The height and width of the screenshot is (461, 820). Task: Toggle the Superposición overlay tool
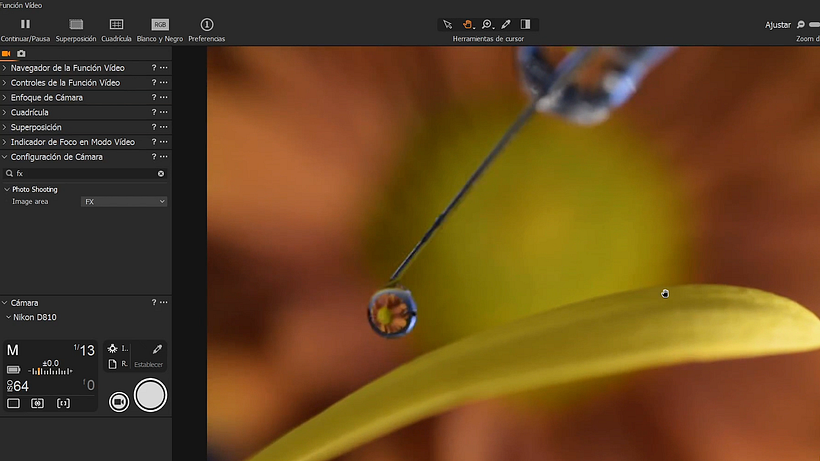pos(76,24)
